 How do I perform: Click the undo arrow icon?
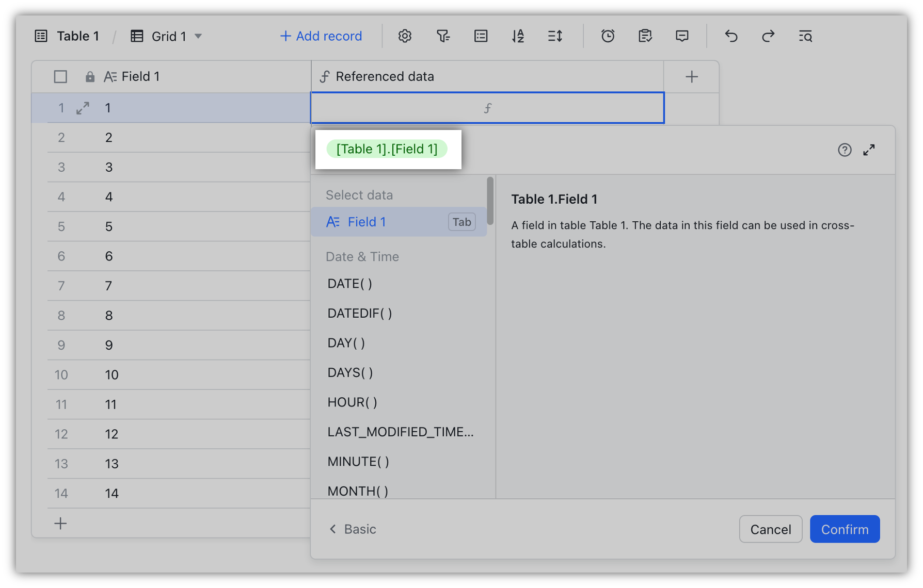(x=731, y=36)
